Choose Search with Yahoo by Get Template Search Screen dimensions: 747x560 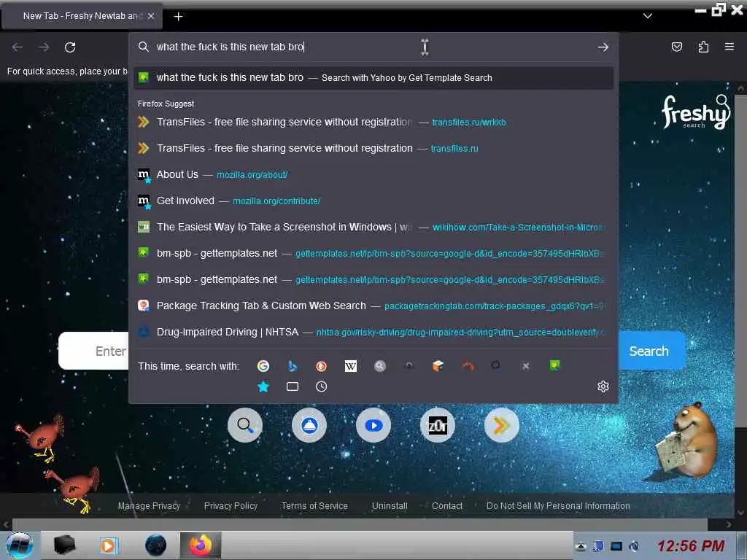[373, 77]
